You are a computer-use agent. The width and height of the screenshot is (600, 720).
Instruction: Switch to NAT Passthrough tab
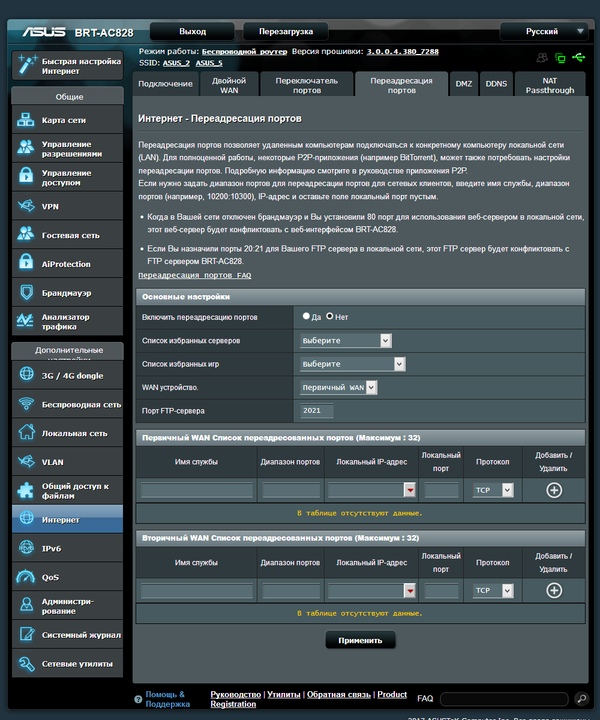point(550,85)
